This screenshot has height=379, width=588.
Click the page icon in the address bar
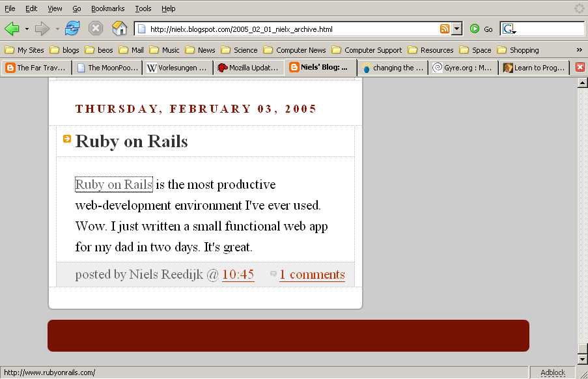tap(142, 29)
